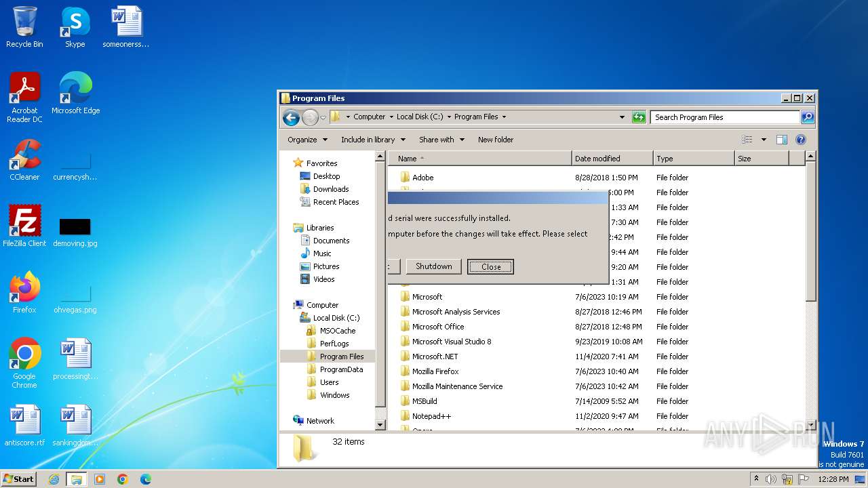Open the Firefox desktop shortcut
The height and width of the screenshot is (488, 868).
tap(24, 292)
